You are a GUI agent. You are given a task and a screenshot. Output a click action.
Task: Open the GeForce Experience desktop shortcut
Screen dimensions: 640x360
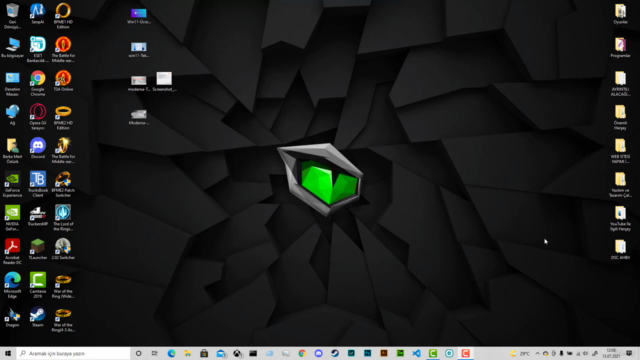[x=12, y=184]
